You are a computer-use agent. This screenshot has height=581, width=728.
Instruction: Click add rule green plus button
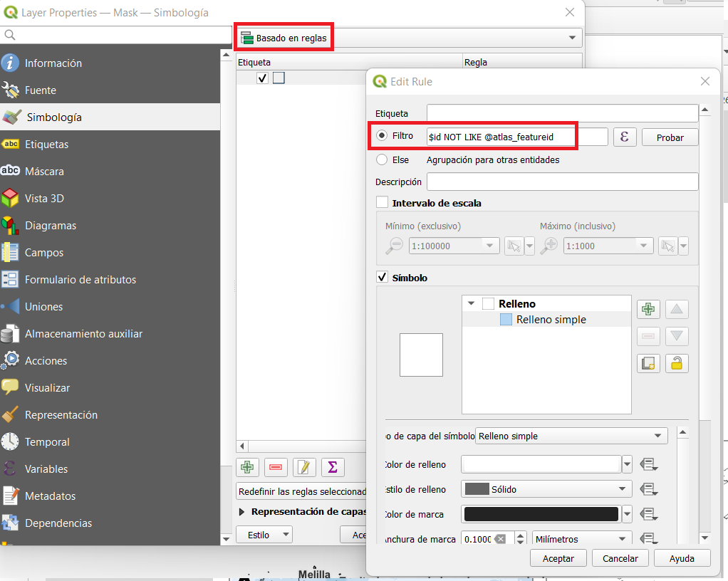[x=247, y=467]
